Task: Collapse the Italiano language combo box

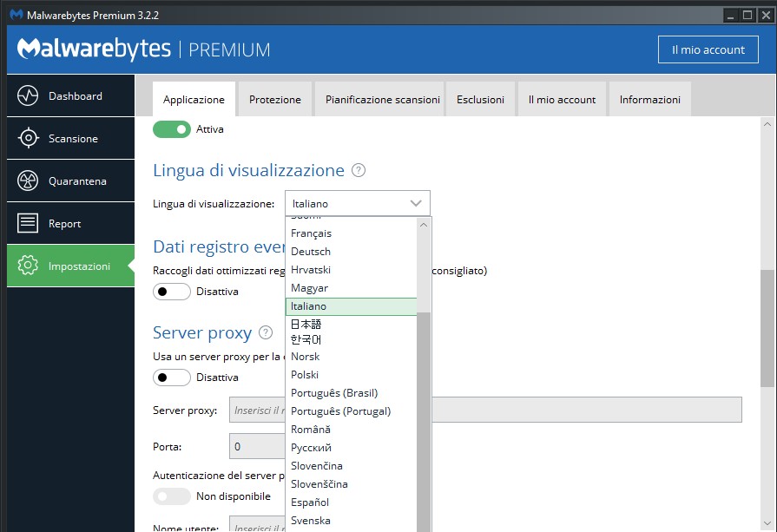Action: point(358,203)
